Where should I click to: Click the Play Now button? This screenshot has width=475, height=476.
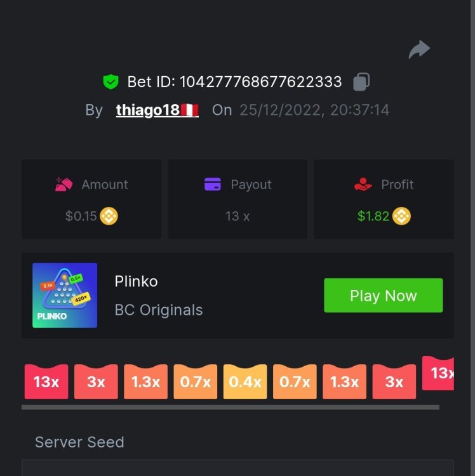[384, 295]
